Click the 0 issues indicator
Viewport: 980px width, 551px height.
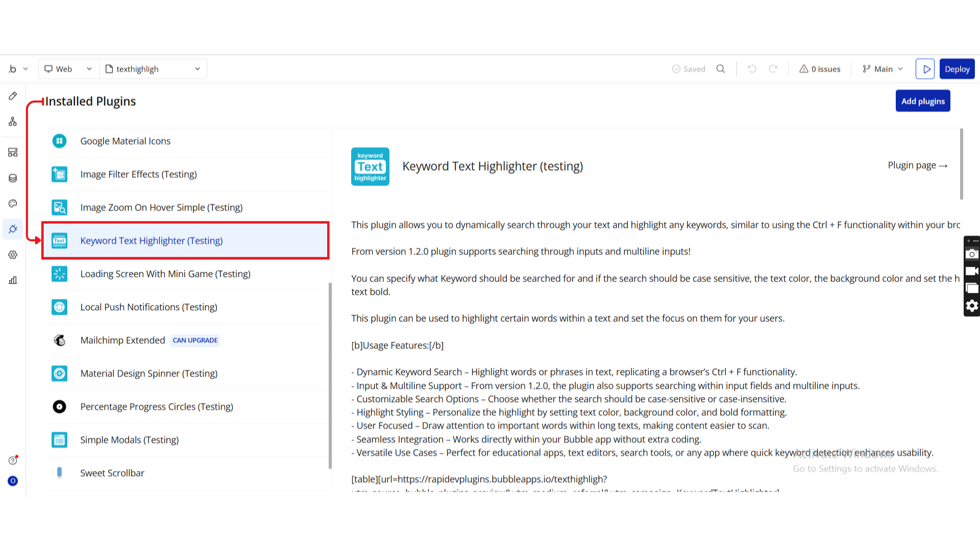[820, 69]
